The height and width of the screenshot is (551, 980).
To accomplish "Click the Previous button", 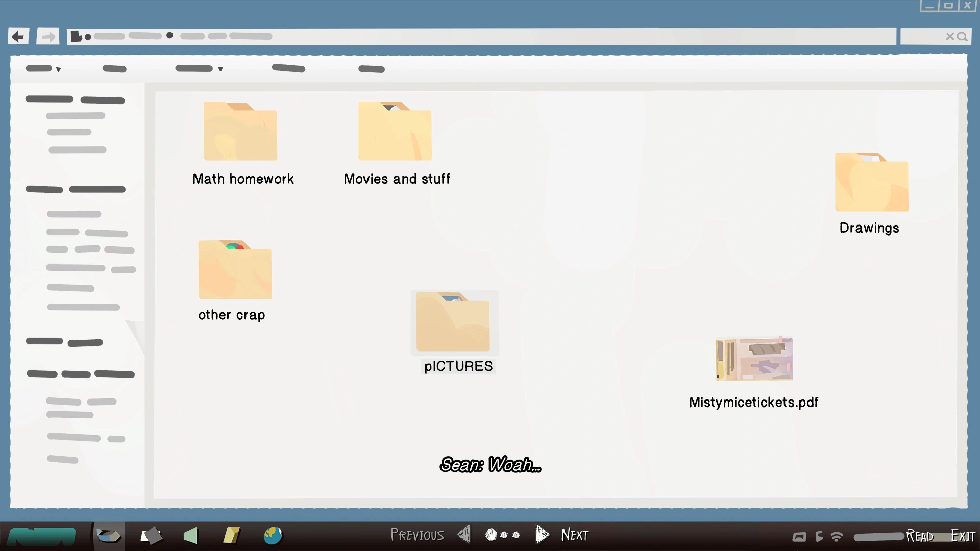I will 418,535.
